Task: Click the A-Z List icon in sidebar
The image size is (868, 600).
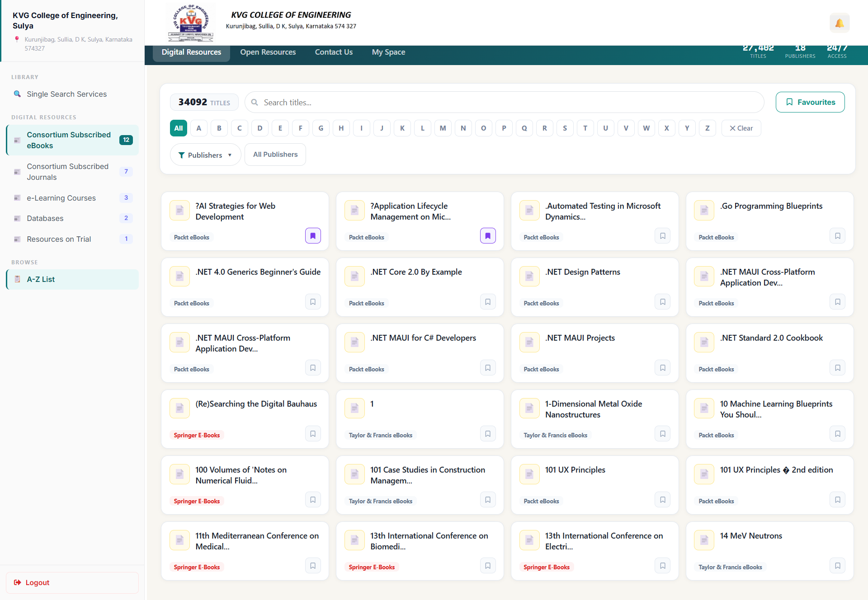Action: [x=17, y=279]
